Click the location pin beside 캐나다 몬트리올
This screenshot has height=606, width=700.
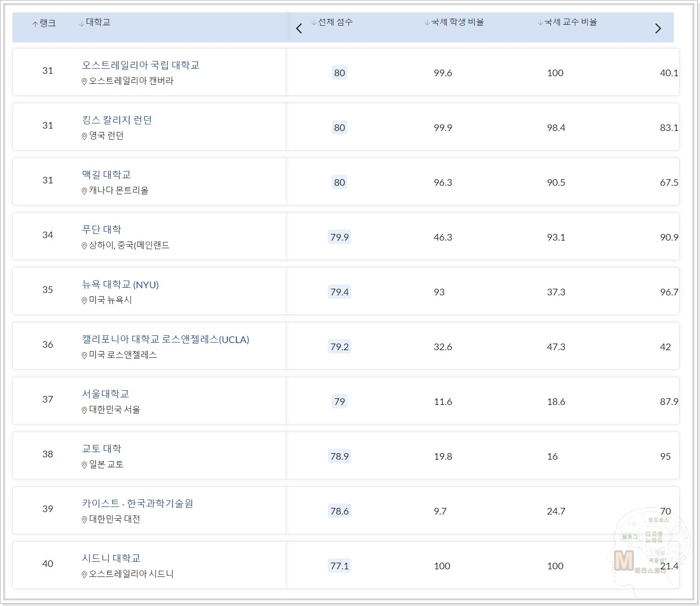tap(84, 191)
